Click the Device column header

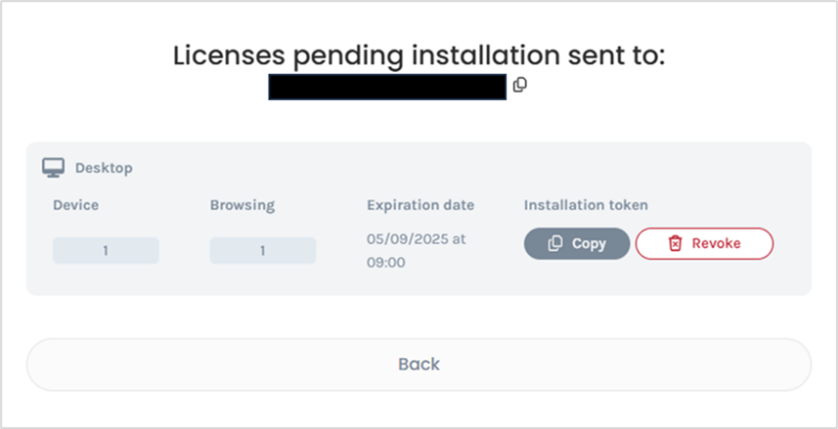76,205
